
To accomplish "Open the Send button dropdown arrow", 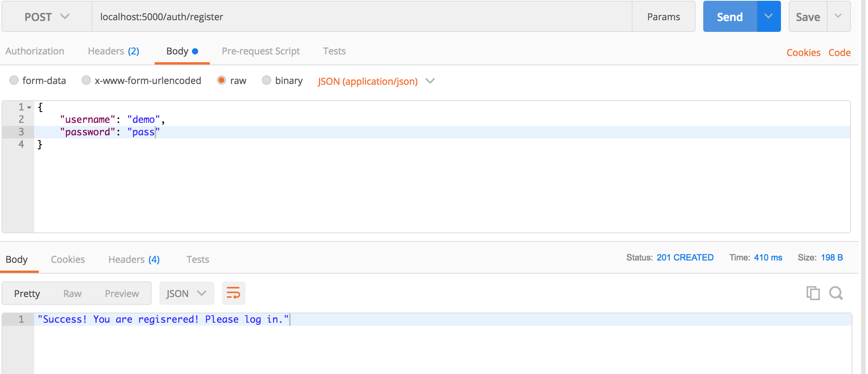I will click(x=769, y=16).
